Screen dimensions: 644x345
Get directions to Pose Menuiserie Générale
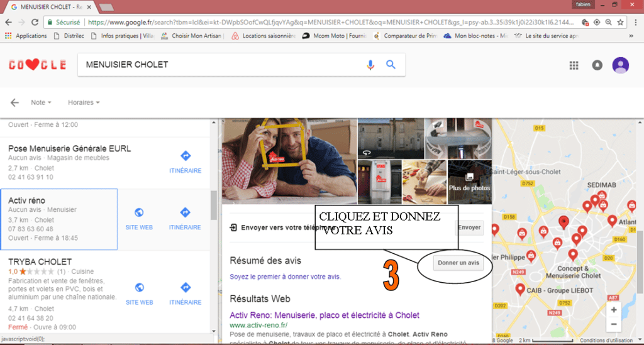click(x=186, y=156)
